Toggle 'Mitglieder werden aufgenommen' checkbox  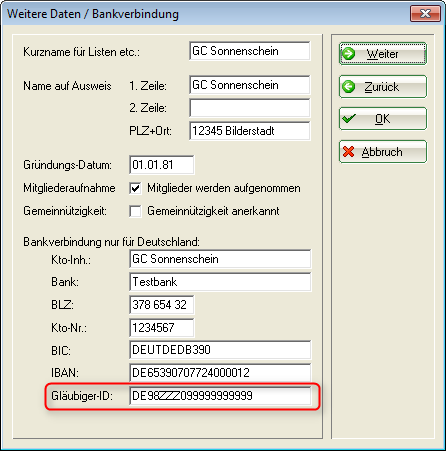point(135,188)
